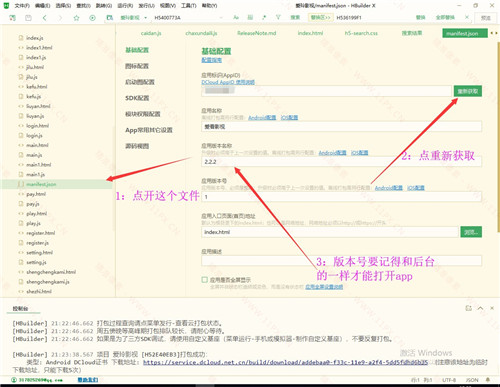Enable the fullscreen display checkbox
Viewport: 500px width, 387px height.
205,280
